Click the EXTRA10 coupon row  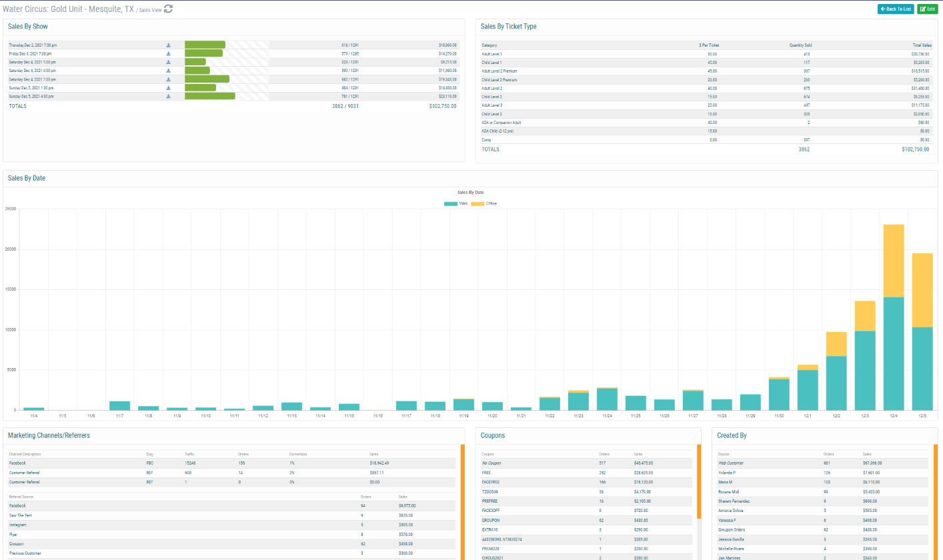click(x=587, y=529)
